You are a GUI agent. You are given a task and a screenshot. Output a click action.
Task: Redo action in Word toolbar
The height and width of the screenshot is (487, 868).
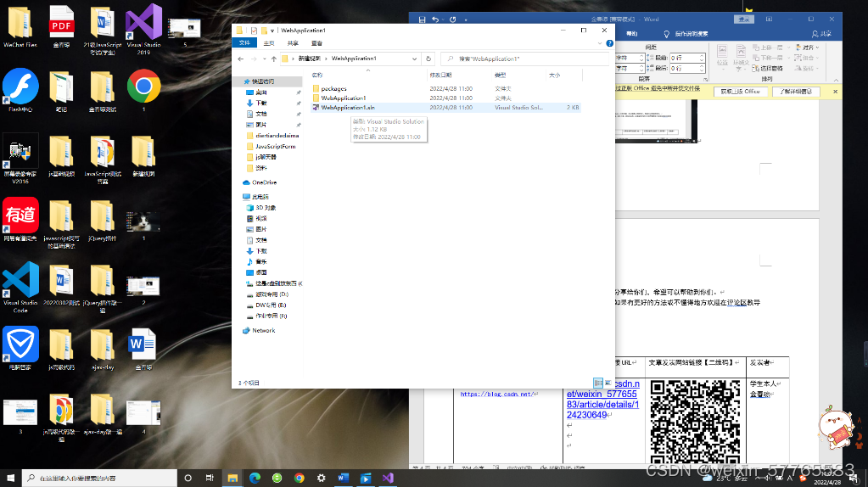(x=453, y=20)
